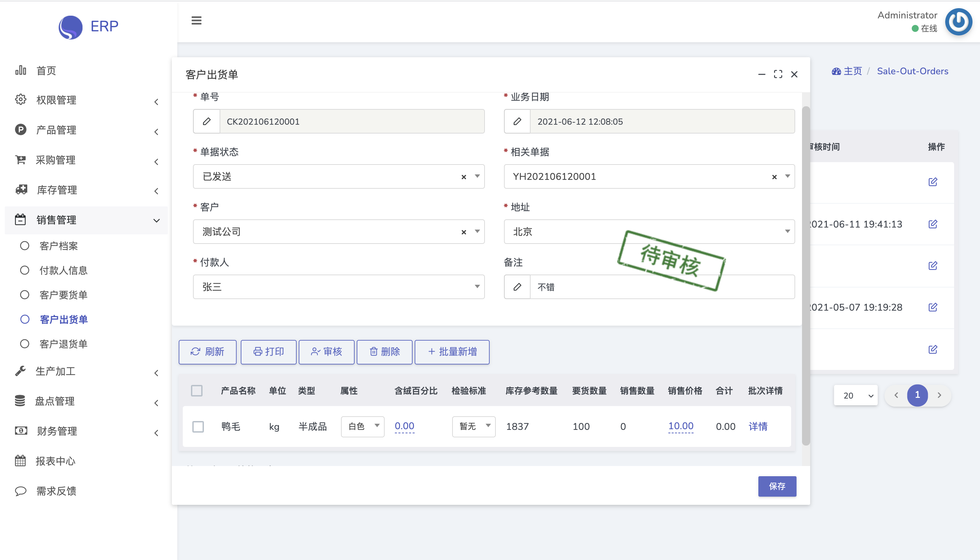Clear the 测试公司 customer selection
This screenshot has width=980, height=560.
coord(463,232)
